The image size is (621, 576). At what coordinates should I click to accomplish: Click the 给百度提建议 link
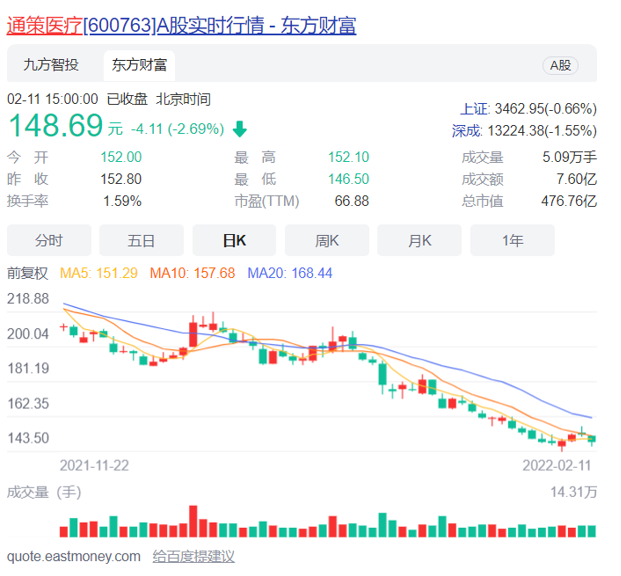coord(194,557)
